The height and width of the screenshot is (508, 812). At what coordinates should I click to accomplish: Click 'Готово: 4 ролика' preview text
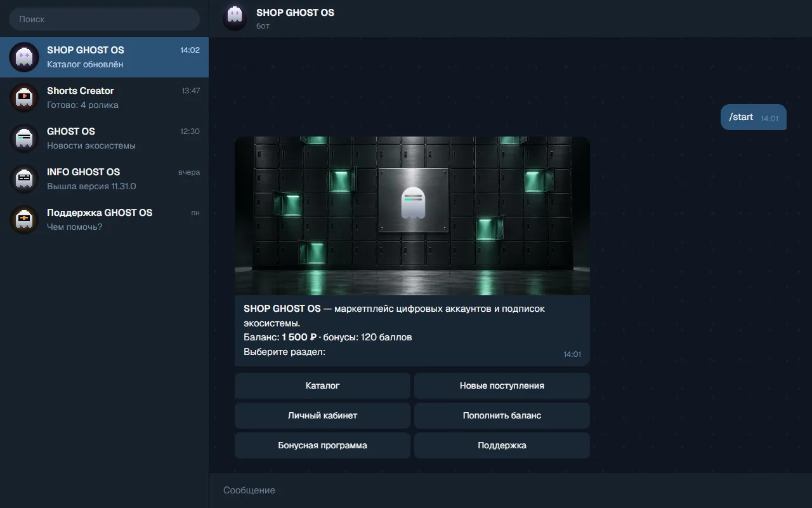click(x=82, y=105)
